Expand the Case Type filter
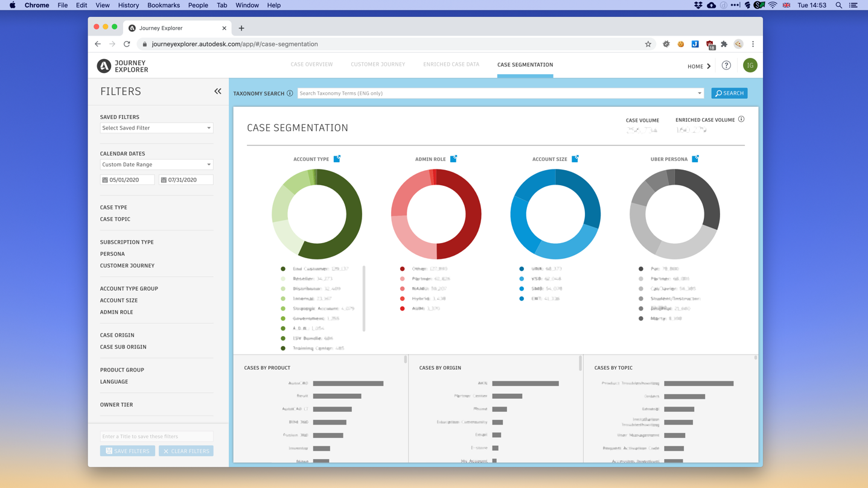Image resolution: width=868 pixels, height=488 pixels. (113, 208)
